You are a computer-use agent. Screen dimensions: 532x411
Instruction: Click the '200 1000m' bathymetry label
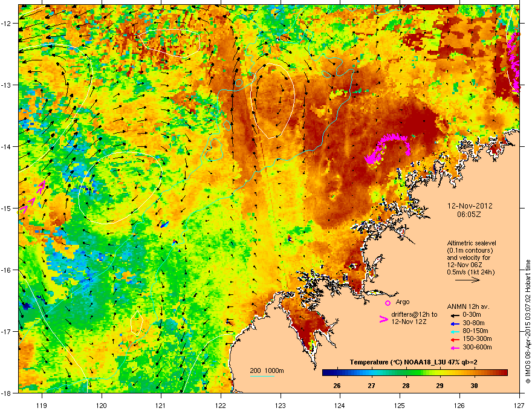[x=267, y=371]
